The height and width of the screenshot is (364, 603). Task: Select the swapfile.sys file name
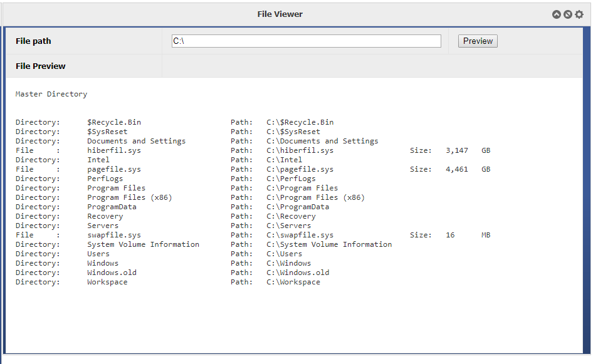[x=114, y=235]
